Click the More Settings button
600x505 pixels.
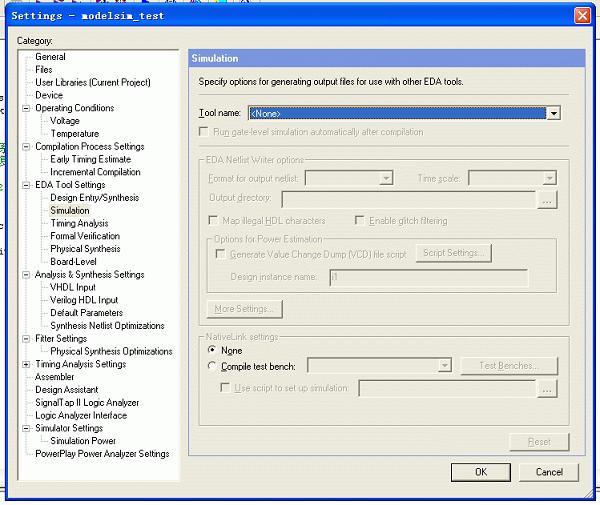click(245, 309)
